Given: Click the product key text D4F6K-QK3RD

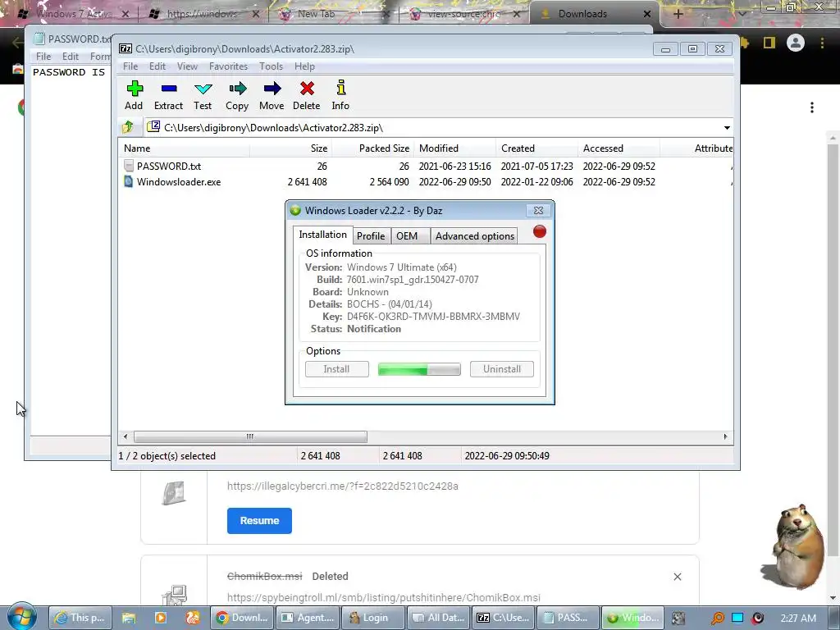Looking at the screenshot, I should [x=433, y=317].
